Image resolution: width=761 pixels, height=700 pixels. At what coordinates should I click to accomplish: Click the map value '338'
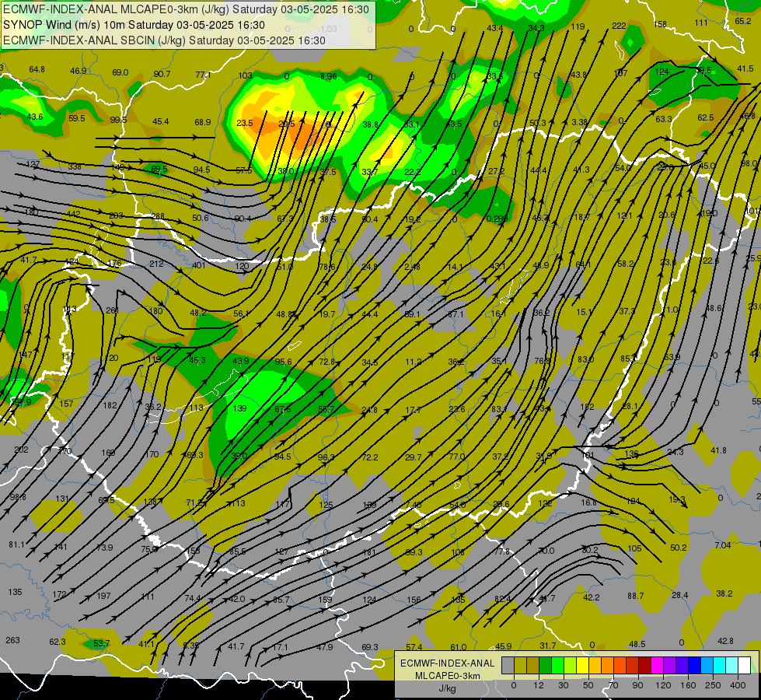(x=75, y=166)
